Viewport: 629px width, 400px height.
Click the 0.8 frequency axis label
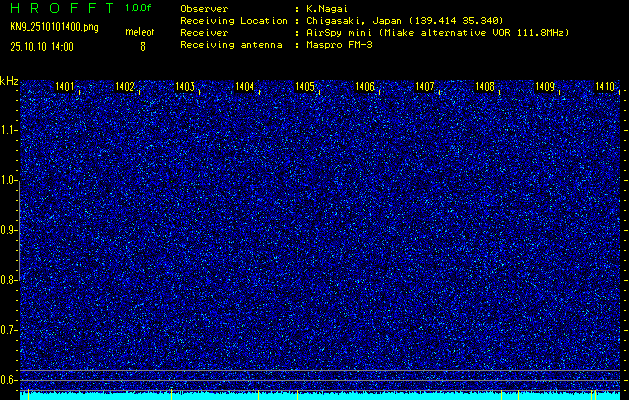9,280
